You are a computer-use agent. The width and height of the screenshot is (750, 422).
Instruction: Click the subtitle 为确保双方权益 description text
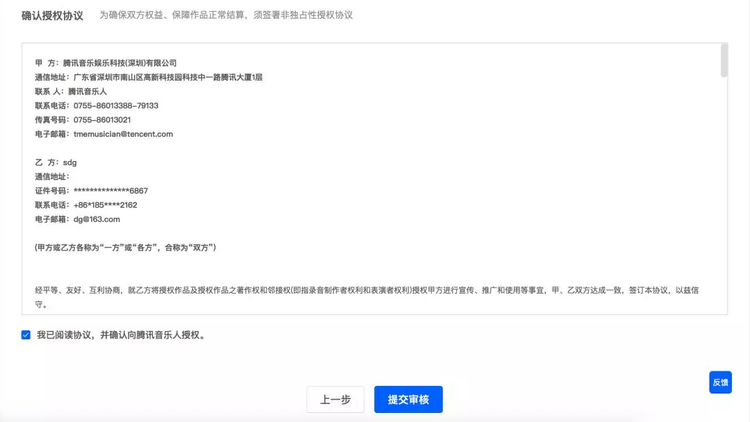coord(226,15)
